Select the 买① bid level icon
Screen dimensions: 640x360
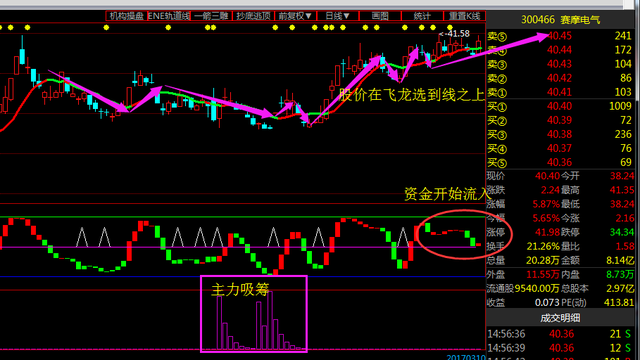[497, 107]
